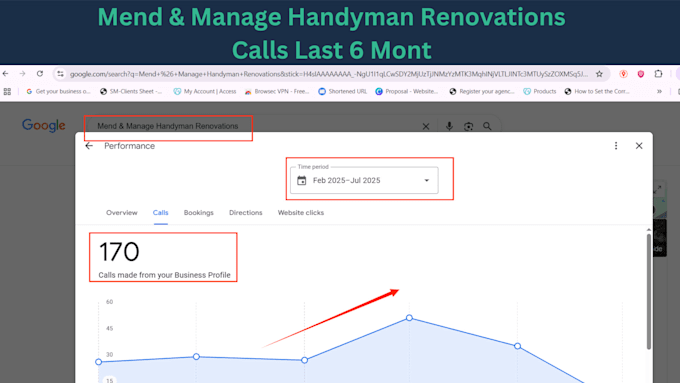Start voice search with microphone icon
The width and height of the screenshot is (680, 383).
[449, 126]
